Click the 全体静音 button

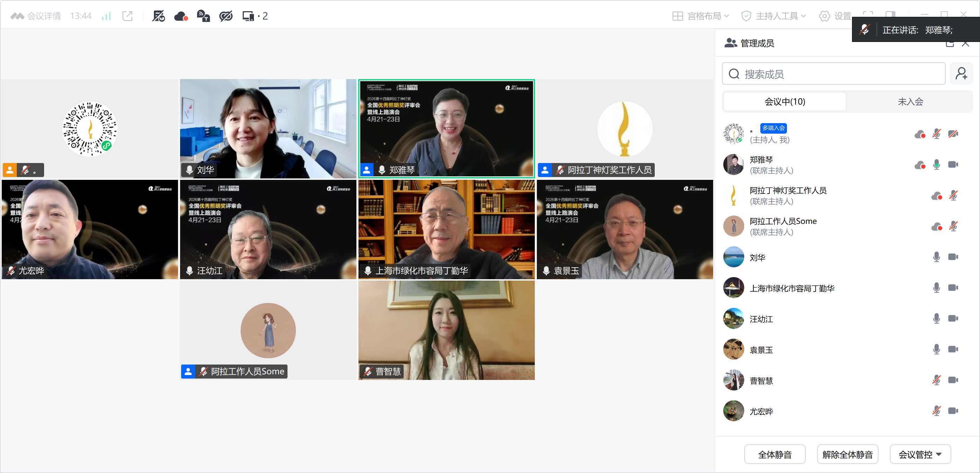click(x=775, y=454)
